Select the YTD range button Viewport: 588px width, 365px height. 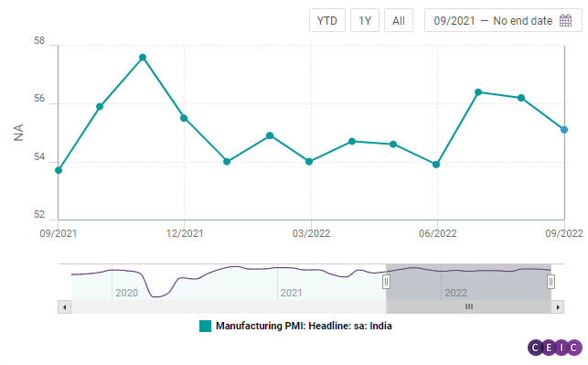tap(327, 21)
